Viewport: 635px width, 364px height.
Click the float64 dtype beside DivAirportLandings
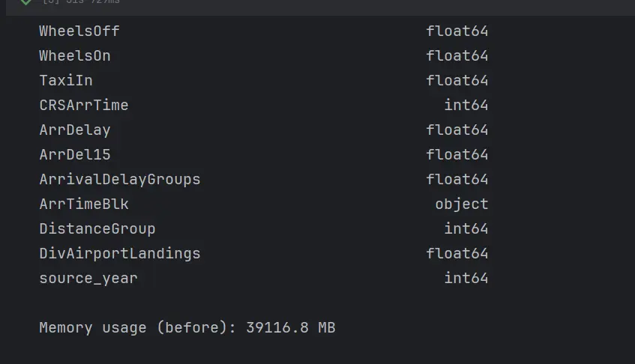(x=457, y=253)
